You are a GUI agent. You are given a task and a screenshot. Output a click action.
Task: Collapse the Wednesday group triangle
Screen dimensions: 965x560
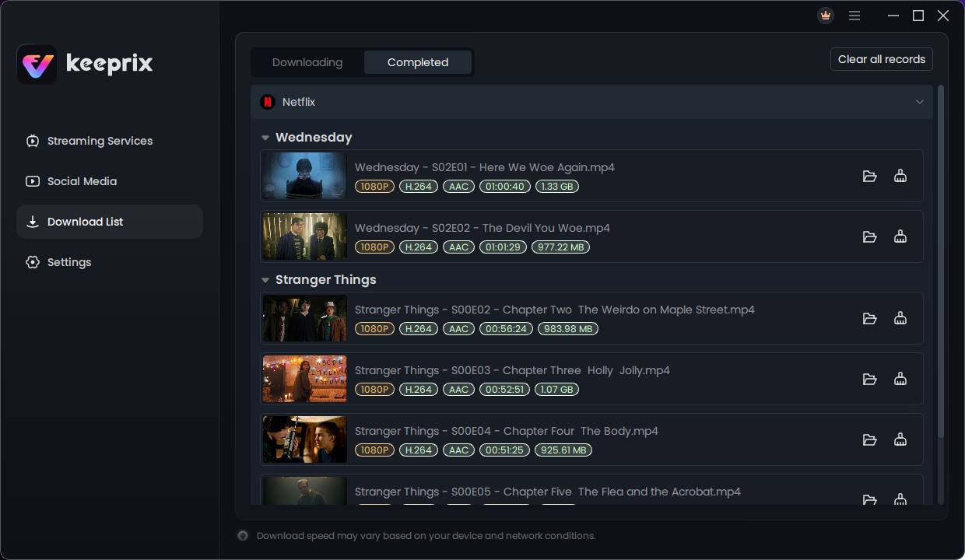point(265,138)
